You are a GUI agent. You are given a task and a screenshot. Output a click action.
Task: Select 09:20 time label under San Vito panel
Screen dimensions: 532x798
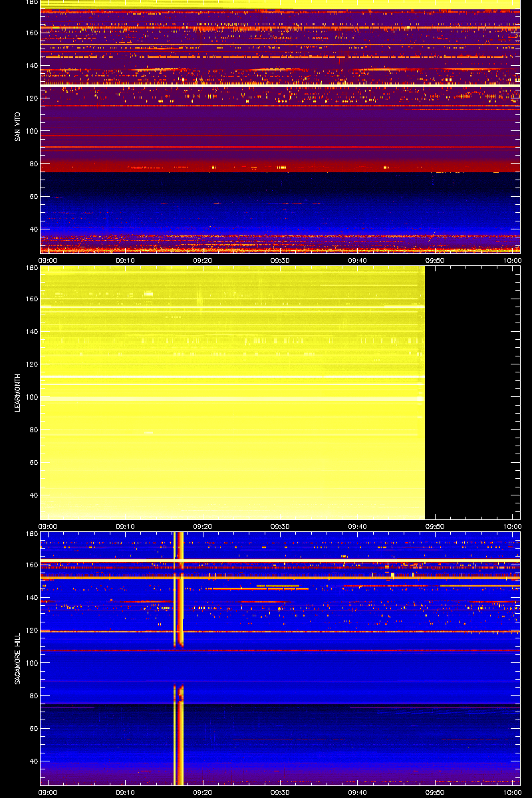point(203,261)
